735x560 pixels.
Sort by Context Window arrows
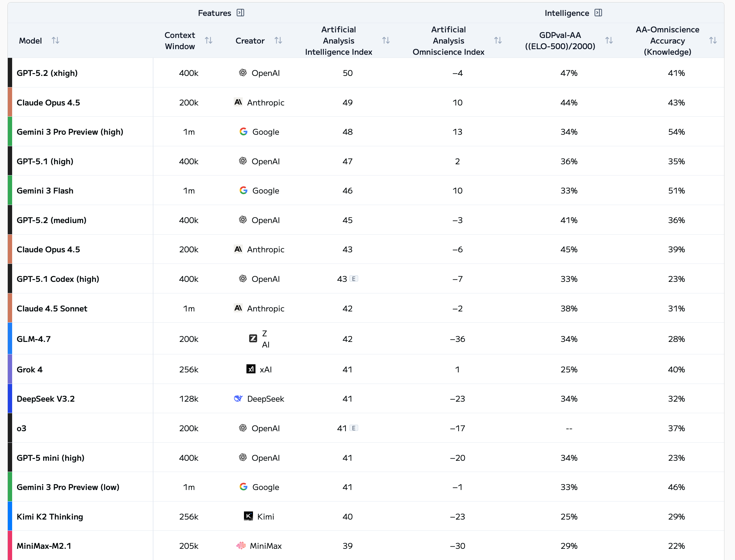pos(209,40)
